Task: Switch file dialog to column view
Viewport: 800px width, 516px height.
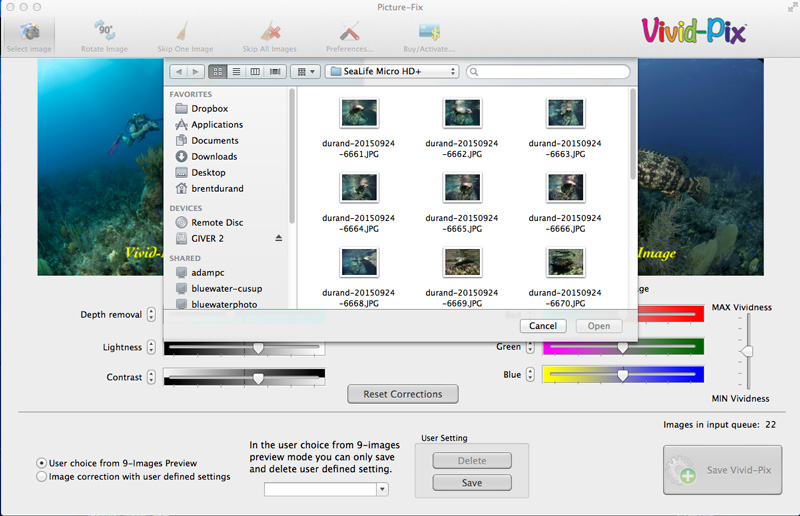Action: click(255, 72)
